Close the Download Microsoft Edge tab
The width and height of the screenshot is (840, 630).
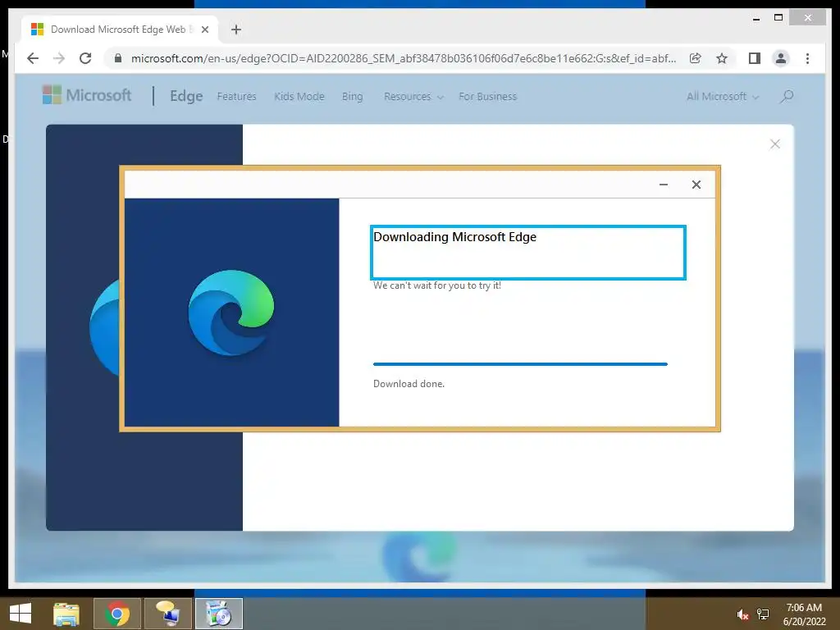[x=204, y=30]
